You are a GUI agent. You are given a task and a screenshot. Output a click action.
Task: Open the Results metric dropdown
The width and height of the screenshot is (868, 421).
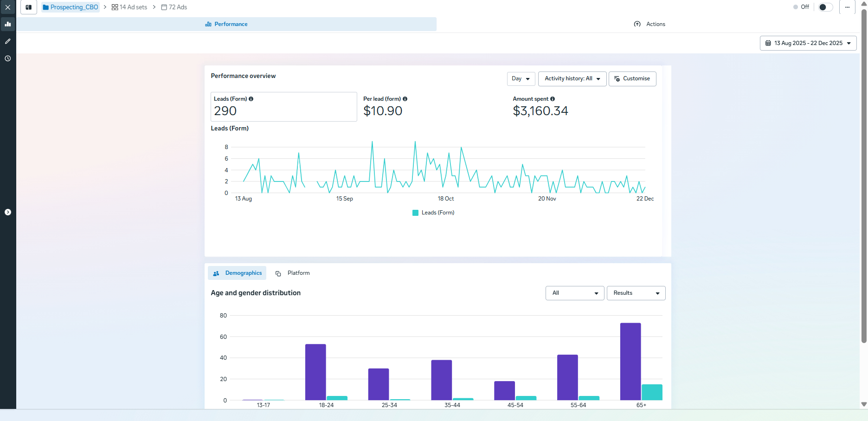(636, 293)
